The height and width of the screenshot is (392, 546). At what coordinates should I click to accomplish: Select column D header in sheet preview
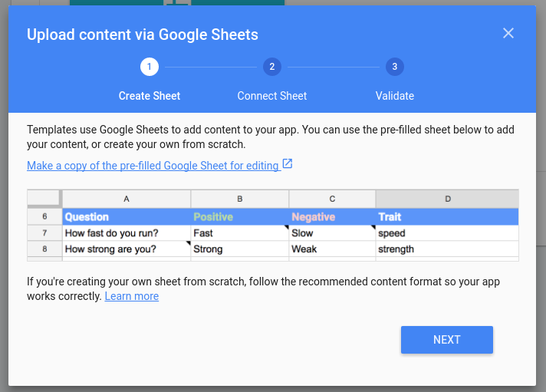point(447,199)
